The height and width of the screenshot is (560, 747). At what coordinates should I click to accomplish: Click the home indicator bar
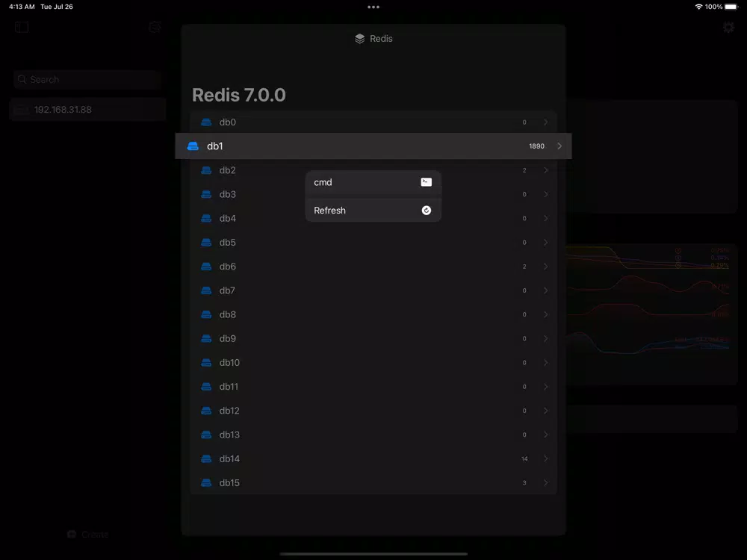click(x=373, y=554)
